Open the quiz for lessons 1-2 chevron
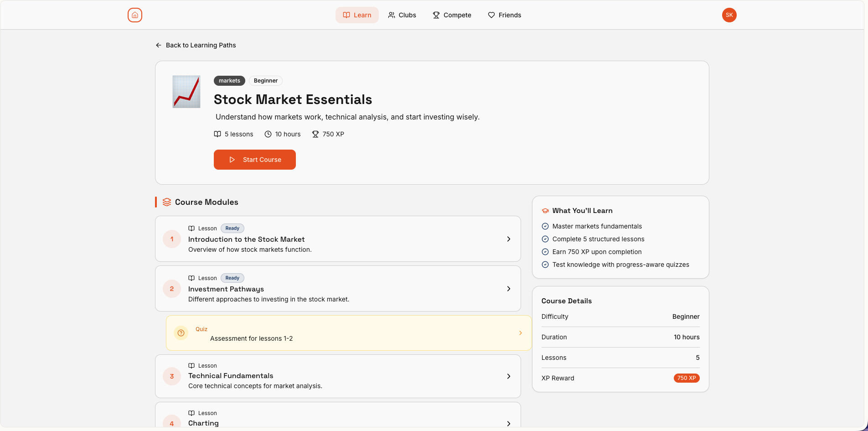Viewport: 868px width, 431px height. [521, 333]
